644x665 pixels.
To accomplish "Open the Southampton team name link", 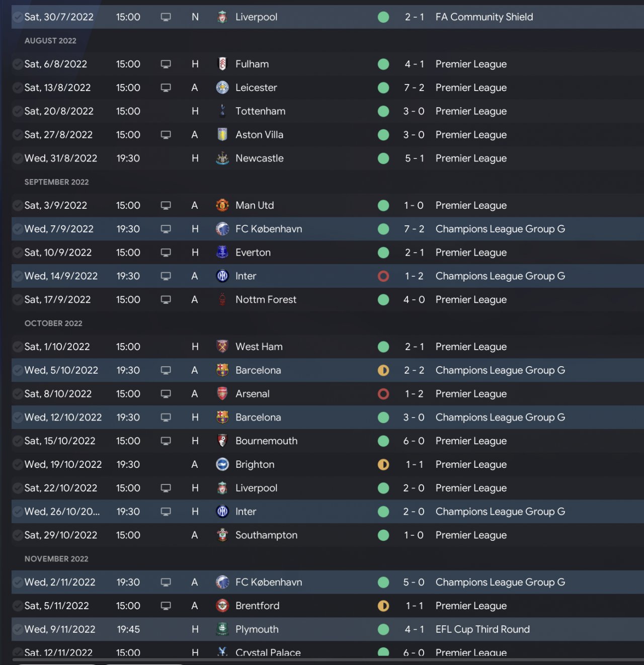I will click(266, 535).
